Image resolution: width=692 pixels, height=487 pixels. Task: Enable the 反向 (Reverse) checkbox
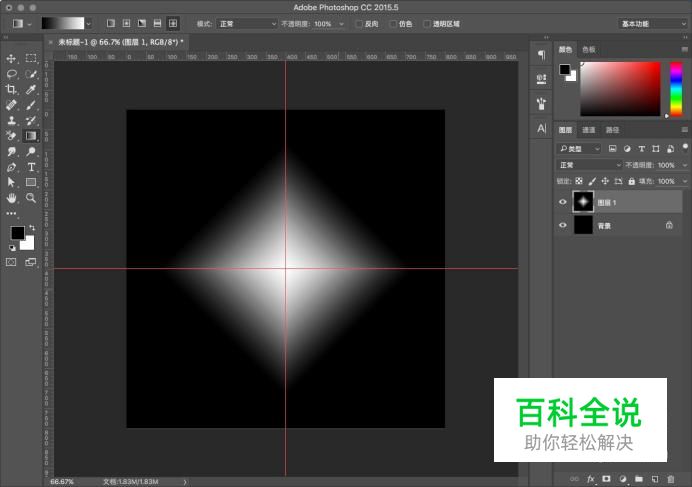coord(360,23)
